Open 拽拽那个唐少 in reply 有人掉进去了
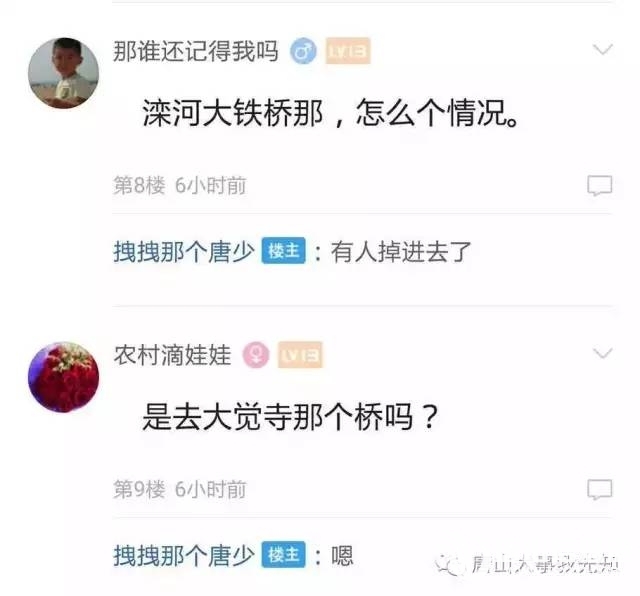640x596 pixels. click(184, 251)
